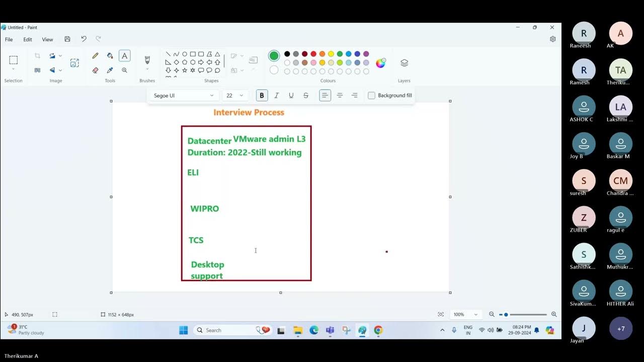Select the Pencil tool
This screenshot has height=362, width=644.
95,56
